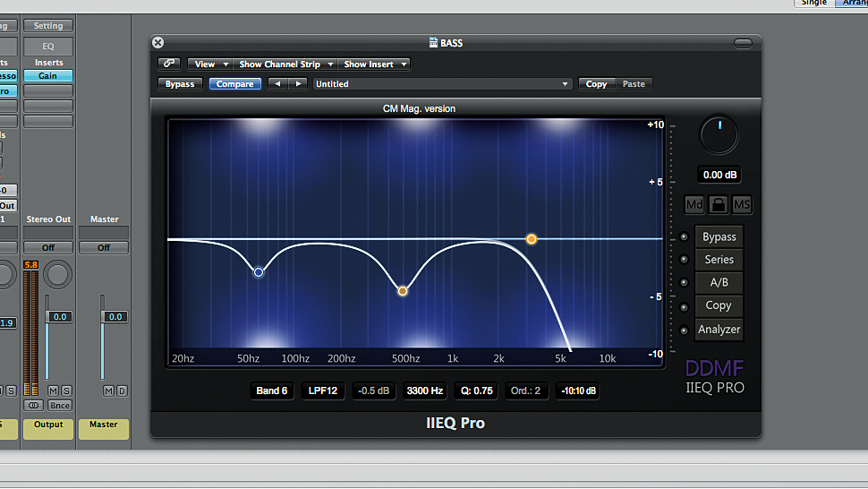The image size is (868, 489).
Task: Click the Compare button
Action: (x=234, y=83)
